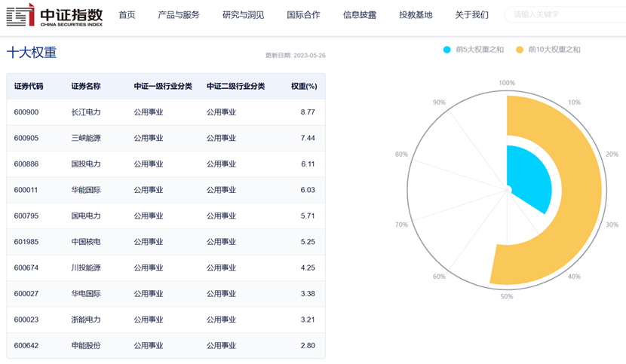This screenshot has height=364, width=626.
Task: Click the China Securities Index logo
Action: tap(55, 15)
